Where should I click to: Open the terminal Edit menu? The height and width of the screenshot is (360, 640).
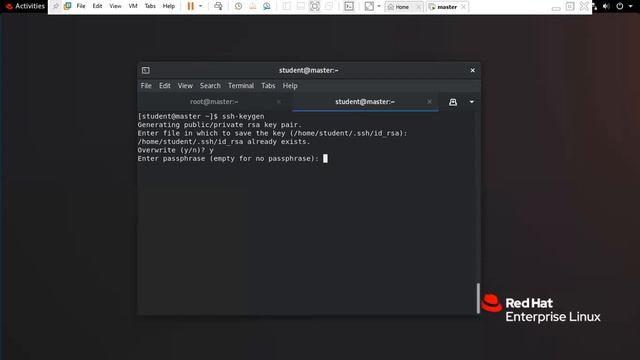(x=165, y=86)
